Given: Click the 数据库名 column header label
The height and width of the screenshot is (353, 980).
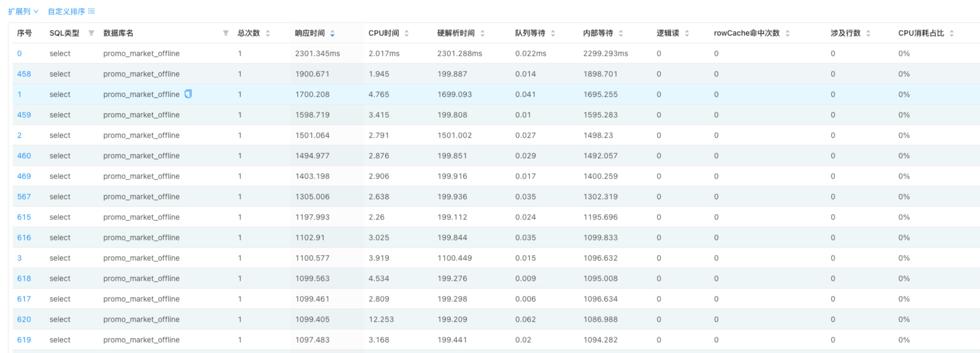Looking at the screenshot, I should 118,33.
